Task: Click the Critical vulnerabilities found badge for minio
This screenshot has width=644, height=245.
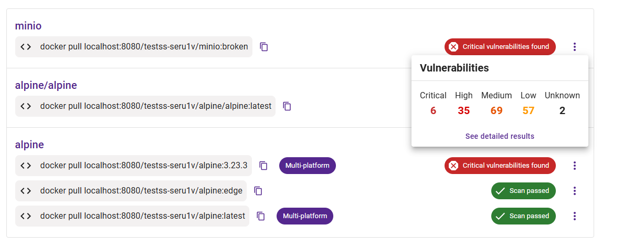Action: click(x=500, y=47)
